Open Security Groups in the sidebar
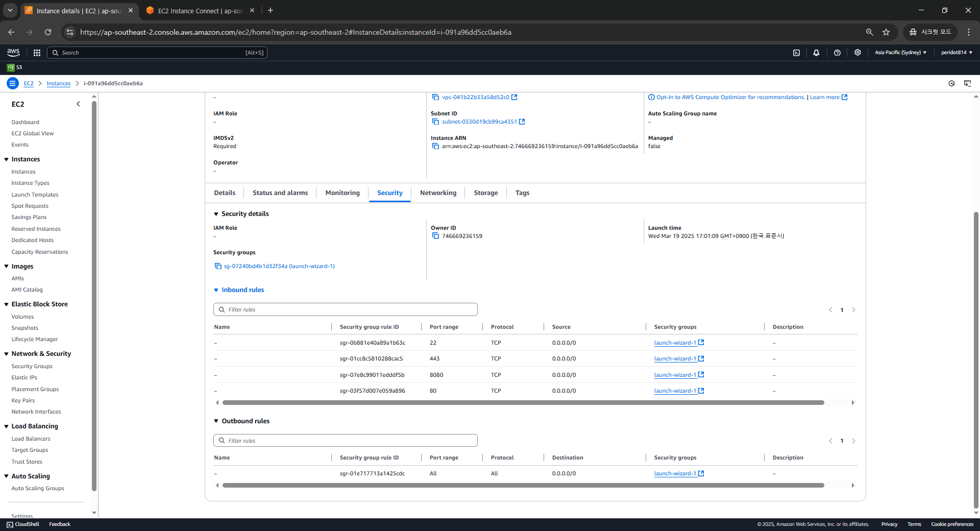Screen dimensions: 980x531 pyautogui.click(x=32, y=366)
